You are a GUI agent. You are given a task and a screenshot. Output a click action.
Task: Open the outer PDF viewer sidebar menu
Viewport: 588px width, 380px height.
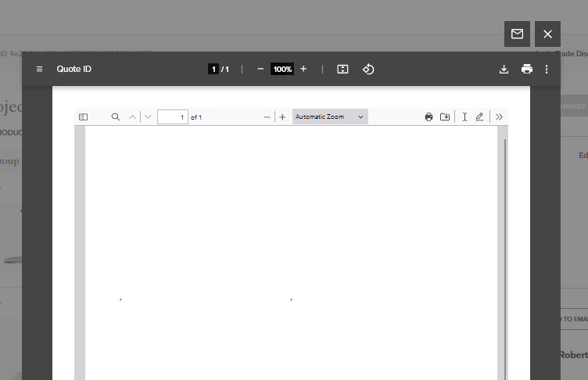(x=39, y=69)
